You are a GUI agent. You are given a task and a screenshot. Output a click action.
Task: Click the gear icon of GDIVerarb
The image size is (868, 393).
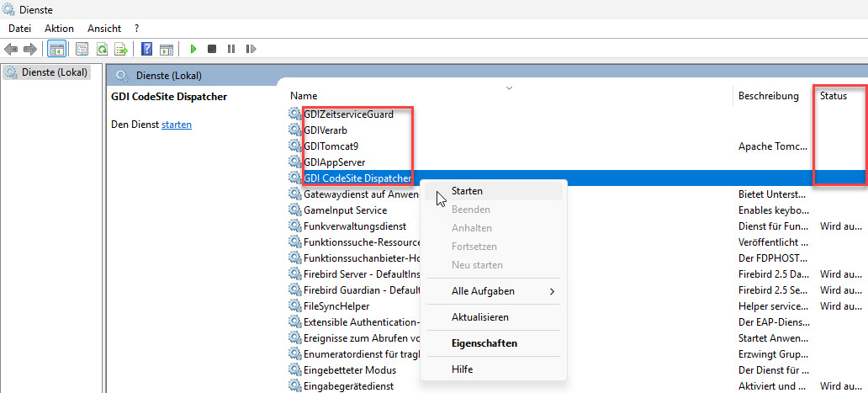pos(295,130)
